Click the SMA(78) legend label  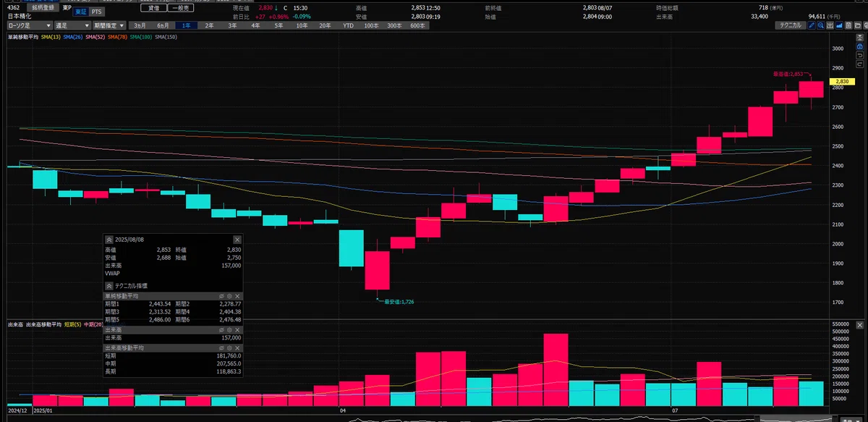pos(118,37)
